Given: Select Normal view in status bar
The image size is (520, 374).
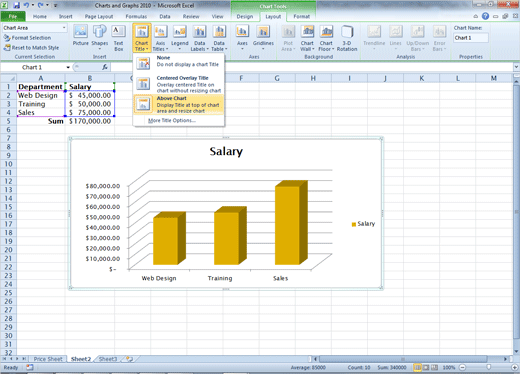Looking at the screenshot, I should tap(417, 367).
